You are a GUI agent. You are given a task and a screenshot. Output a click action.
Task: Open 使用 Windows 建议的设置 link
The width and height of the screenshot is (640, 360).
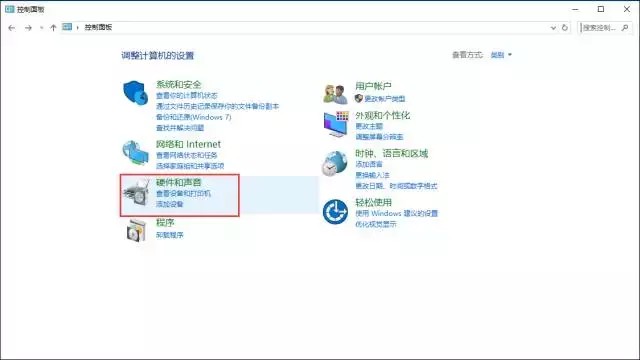396,213
